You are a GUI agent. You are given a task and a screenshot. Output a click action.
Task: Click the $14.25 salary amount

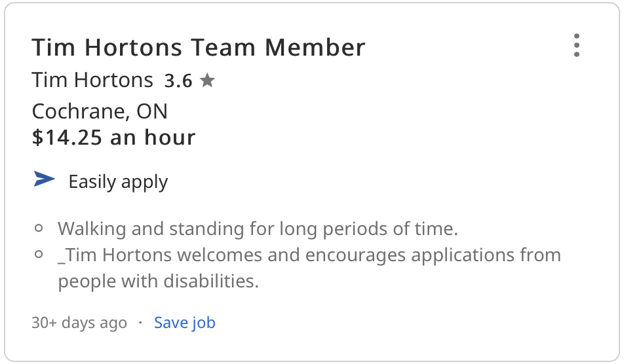68,137
